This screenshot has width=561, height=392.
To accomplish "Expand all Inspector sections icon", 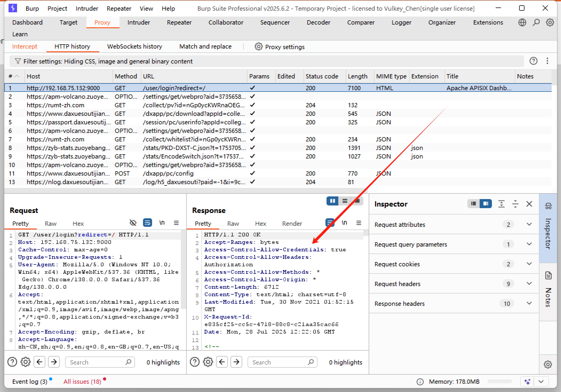I will click(502, 204).
